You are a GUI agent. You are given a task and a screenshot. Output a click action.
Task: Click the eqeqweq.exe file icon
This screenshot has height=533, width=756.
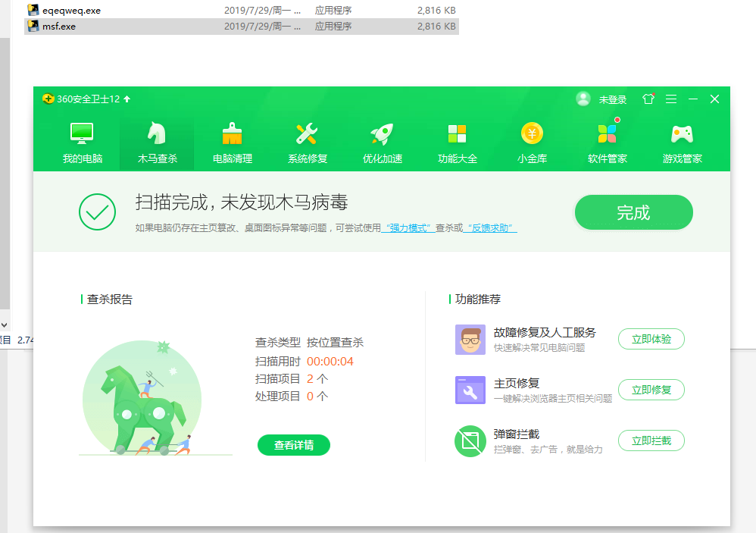33,10
